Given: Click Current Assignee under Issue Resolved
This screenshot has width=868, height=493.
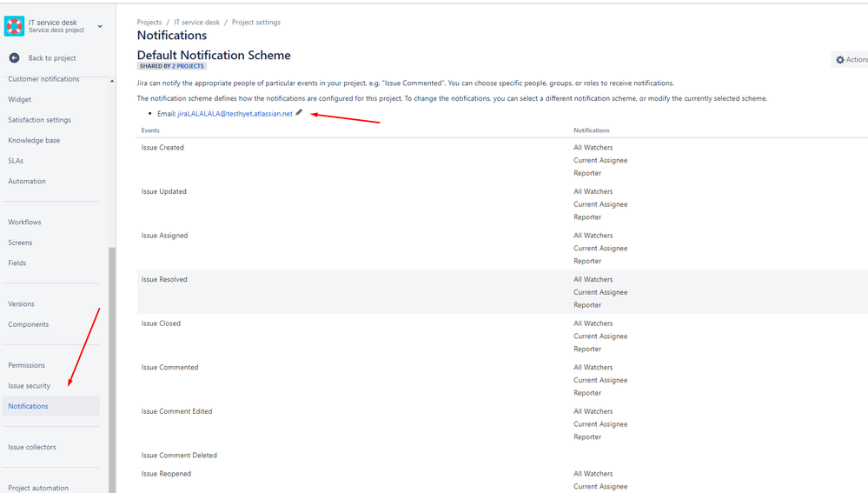Looking at the screenshot, I should 600,292.
